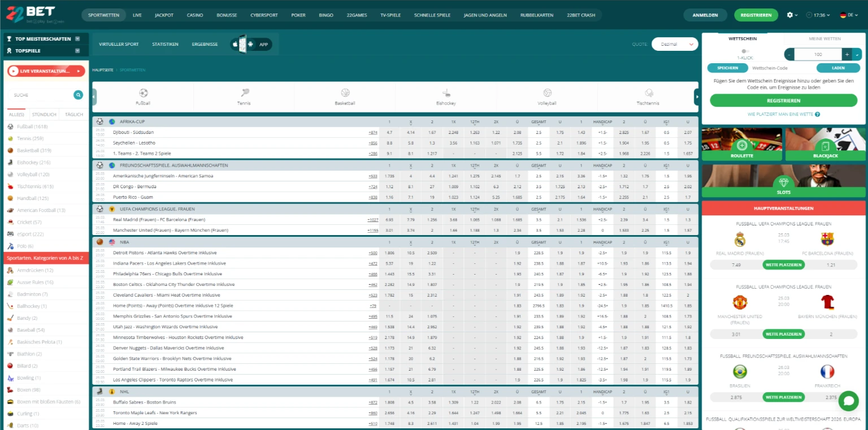Expand the TOP MEISTERSCHAFTEN section chevron

click(79, 39)
